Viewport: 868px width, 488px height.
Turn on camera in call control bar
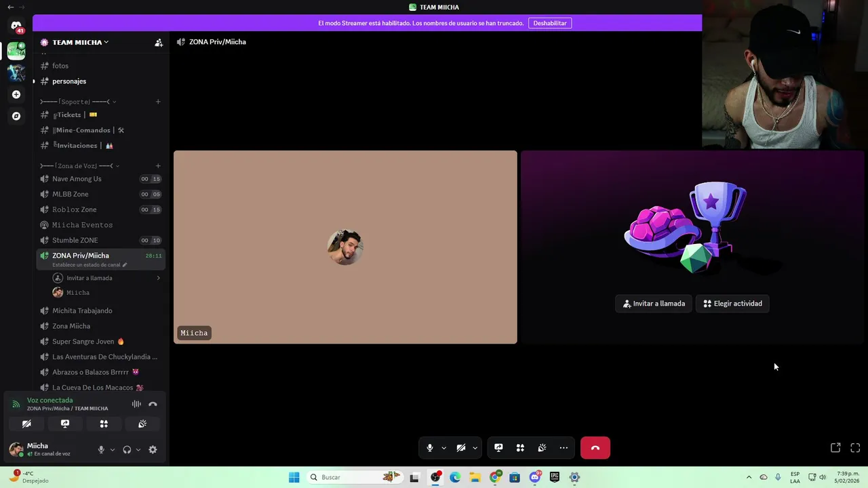(x=461, y=448)
